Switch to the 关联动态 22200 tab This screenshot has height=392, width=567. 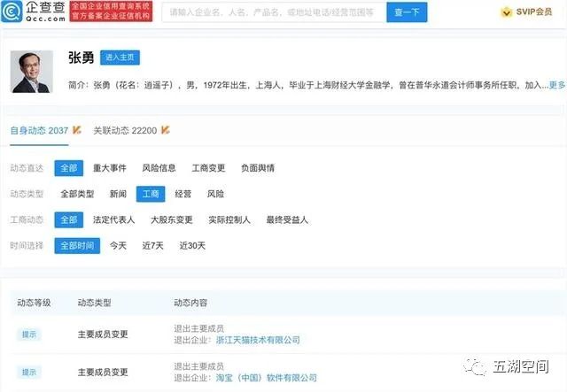[125, 130]
